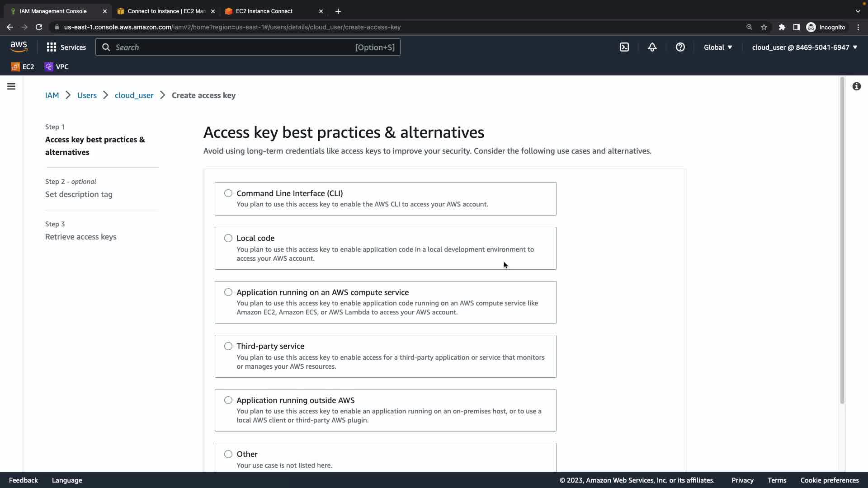Viewport: 868px width, 488px height.
Task: Open the cloud_user account dropdown
Action: (804, 47)
